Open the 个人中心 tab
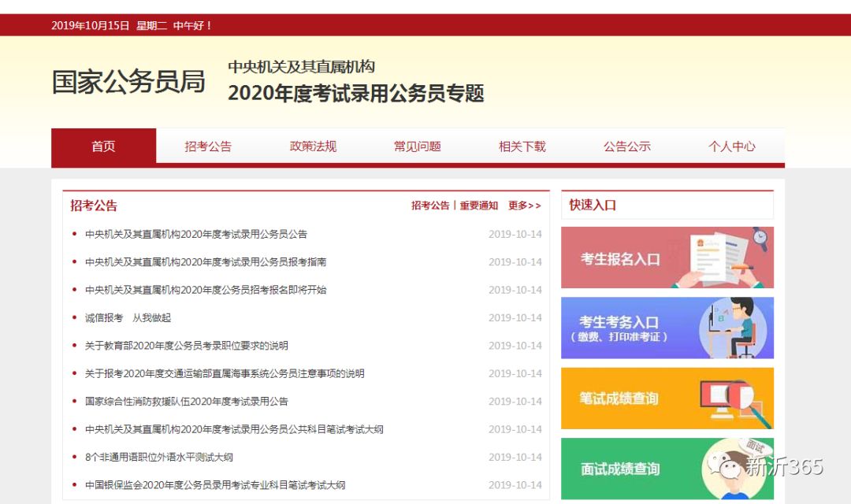This screenshot has height=504, width=851. 731,146
